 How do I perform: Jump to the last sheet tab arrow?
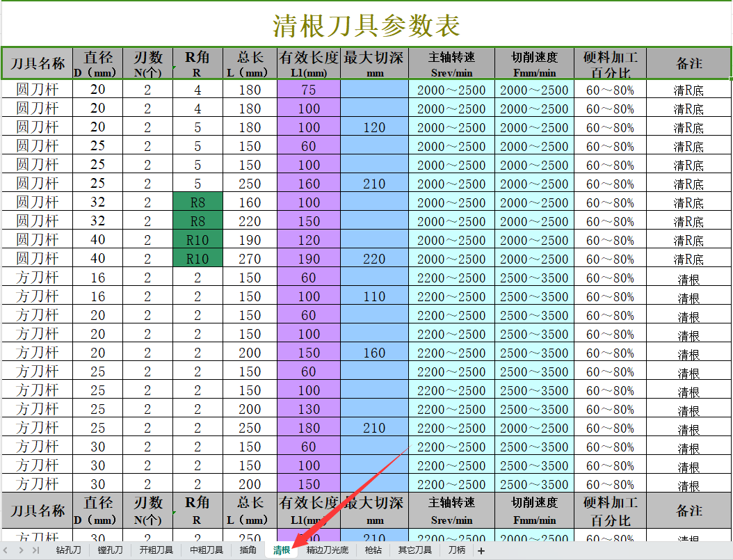[36, 550]
